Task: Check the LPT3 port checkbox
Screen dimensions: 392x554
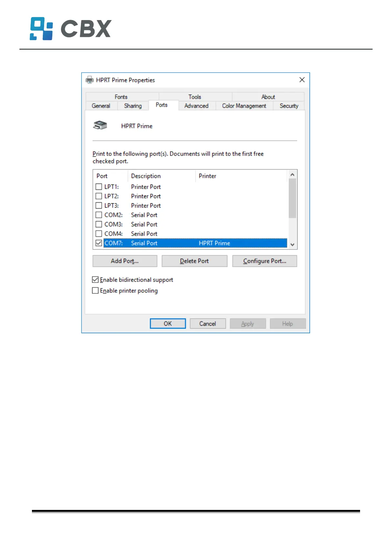Action: click(99, 205)
